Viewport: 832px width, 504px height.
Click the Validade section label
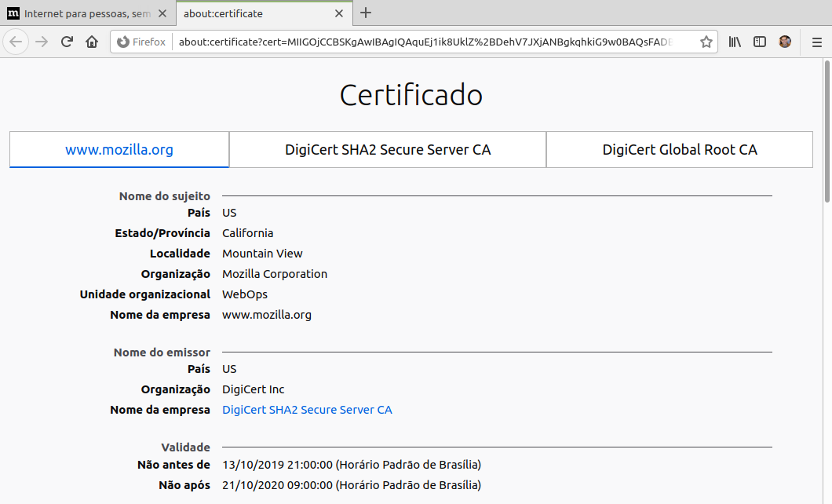point(186,447)
